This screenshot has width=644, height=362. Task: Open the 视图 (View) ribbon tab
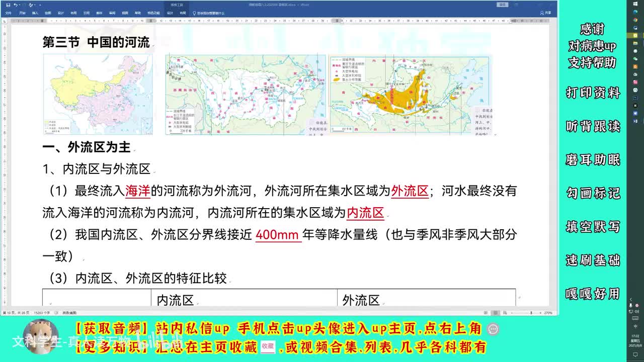(x=125, y=13)
